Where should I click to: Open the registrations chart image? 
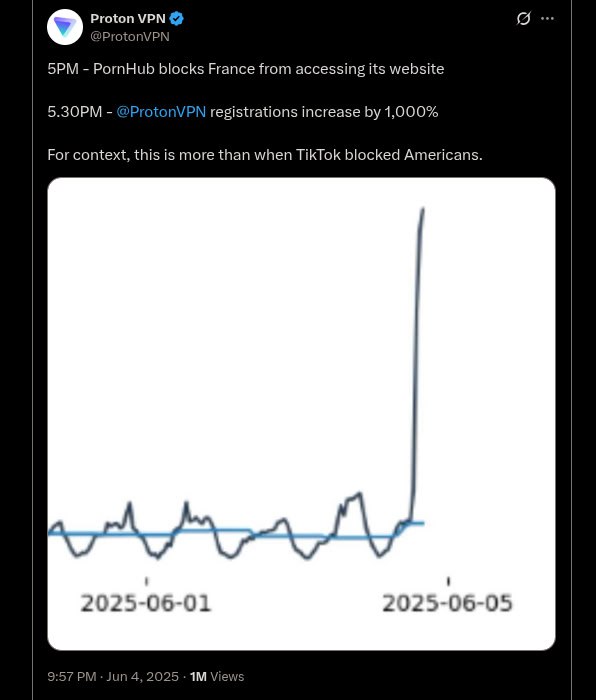point(301,414)
